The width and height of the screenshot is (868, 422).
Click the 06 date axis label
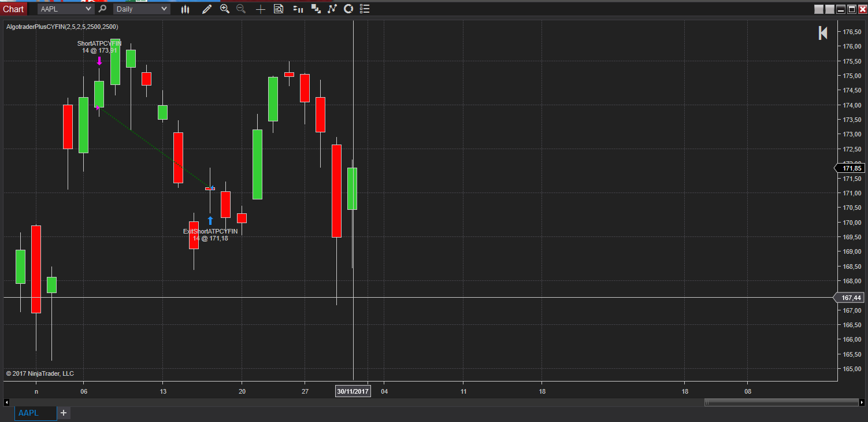[x=84, y=391]
